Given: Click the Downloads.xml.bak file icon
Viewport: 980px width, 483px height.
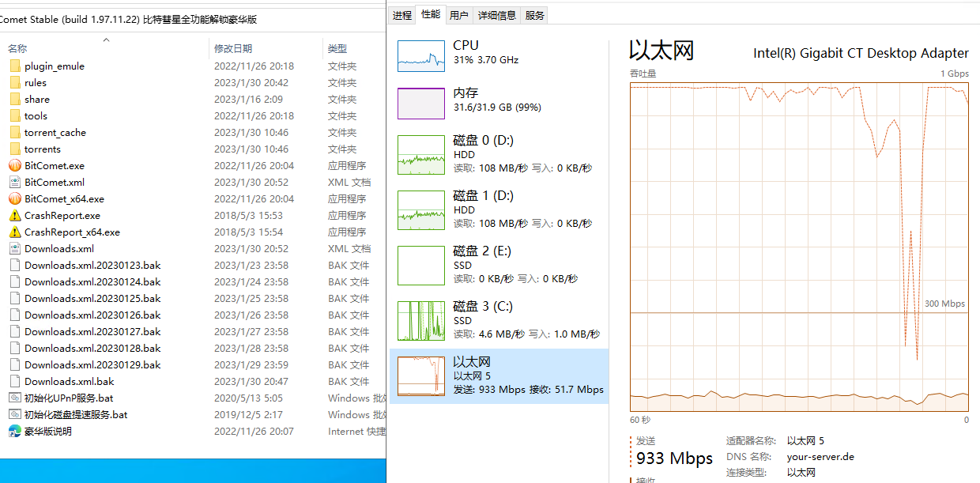Looking at the screenshot, I should (15, 382).
